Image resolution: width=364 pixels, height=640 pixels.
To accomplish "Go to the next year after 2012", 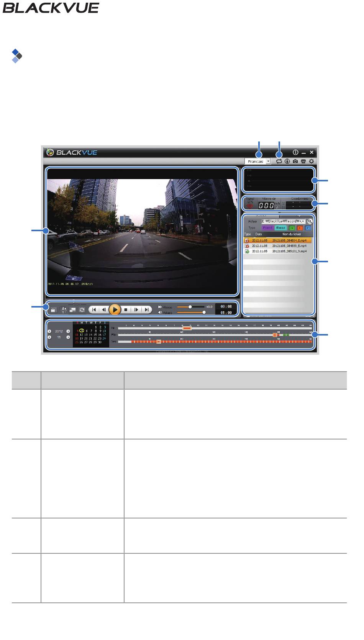I will (68, 331).
